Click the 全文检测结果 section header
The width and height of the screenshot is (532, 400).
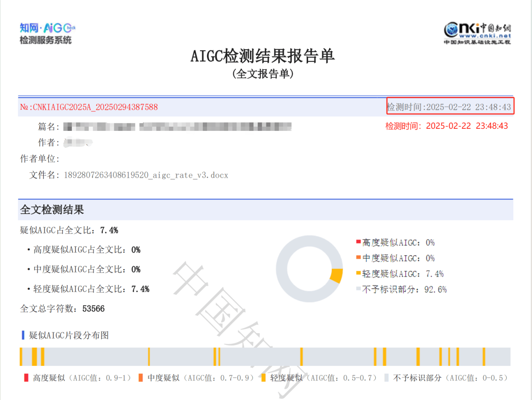pyautogui.click(x=52, y=210)
